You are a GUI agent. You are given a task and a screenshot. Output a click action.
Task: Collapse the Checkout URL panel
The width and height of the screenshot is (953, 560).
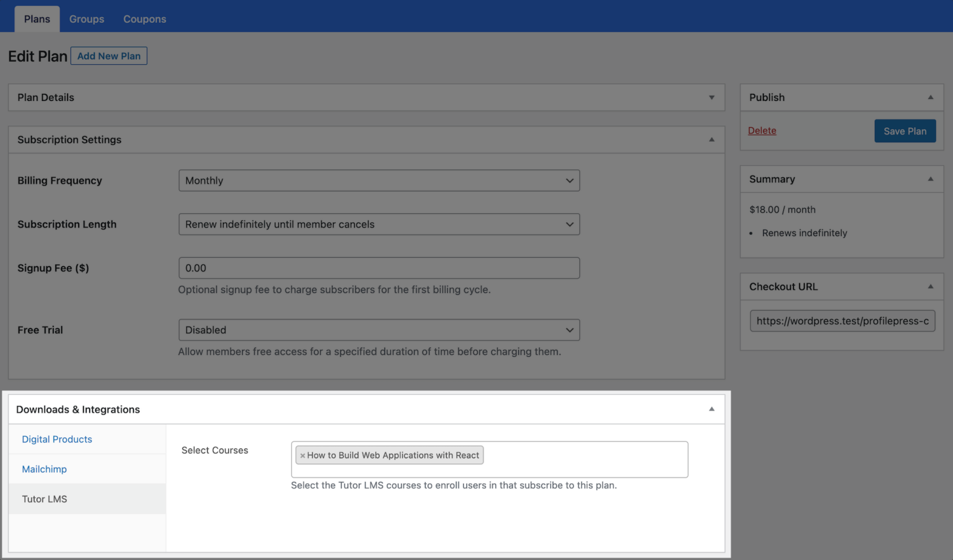pos(930,287)
